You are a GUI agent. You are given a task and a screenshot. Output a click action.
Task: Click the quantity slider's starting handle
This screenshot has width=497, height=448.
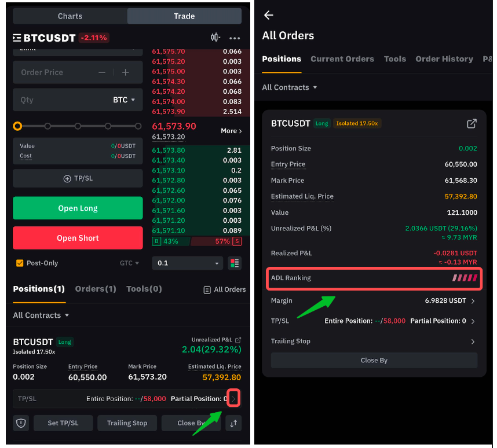[x=17, y=126]
